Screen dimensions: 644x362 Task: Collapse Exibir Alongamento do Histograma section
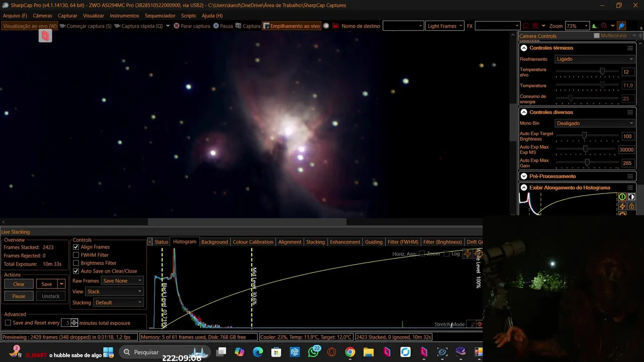[524, 188]
